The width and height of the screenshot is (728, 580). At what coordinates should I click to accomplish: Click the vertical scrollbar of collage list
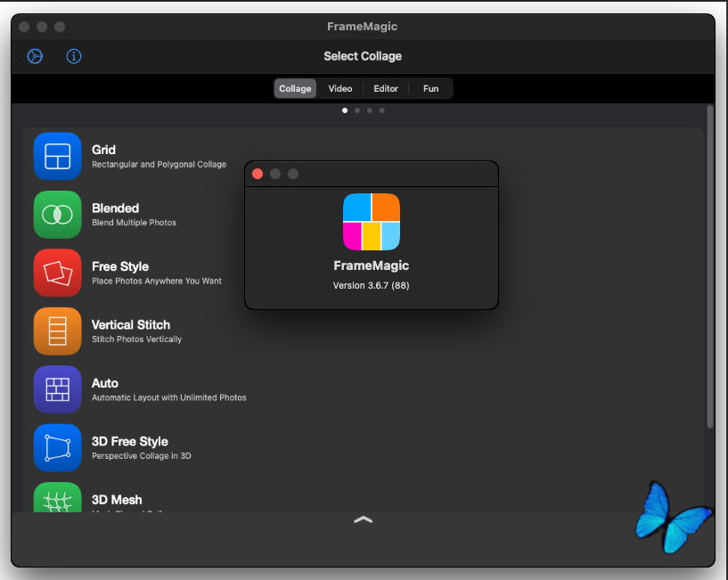click(709, 266)
